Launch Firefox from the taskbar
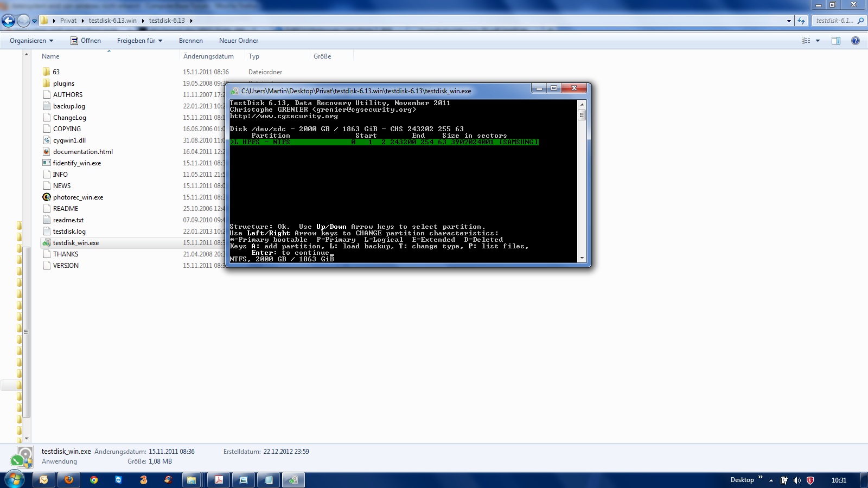This screenshot has height=488, width=868. pos(68,480)
